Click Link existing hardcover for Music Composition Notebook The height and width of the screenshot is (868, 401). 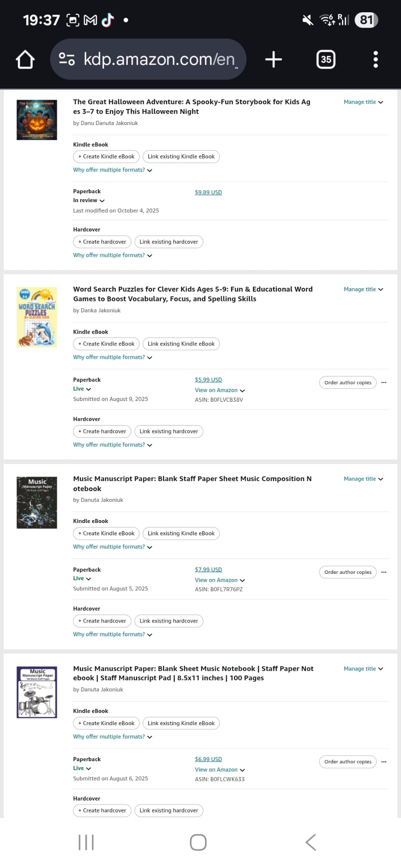pyautogui.click(x=168, y=621)
